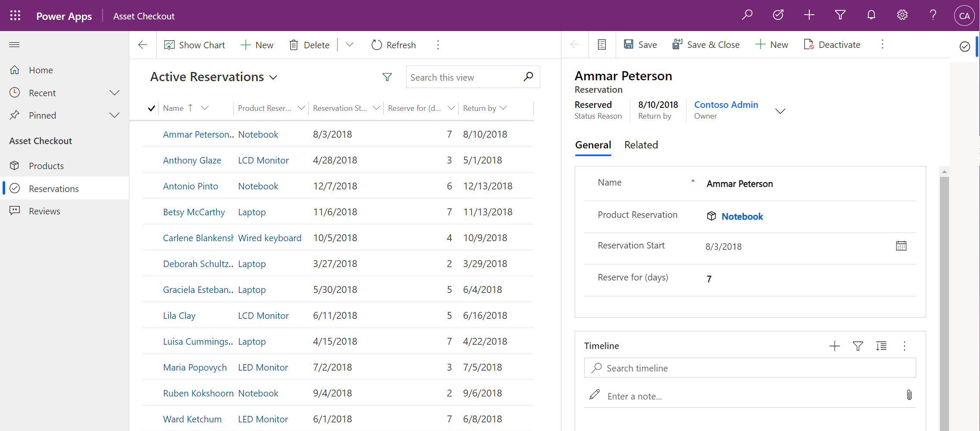Open the timeline filter funnel icon
The image size is (980, 431).
858,346
